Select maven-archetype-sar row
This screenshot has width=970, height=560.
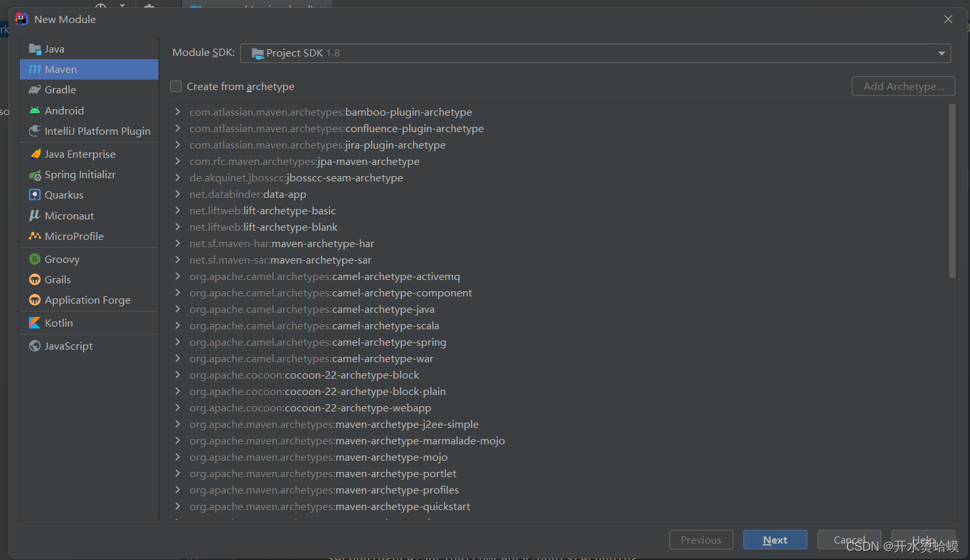pyautogui.click(x=558, y=260)
